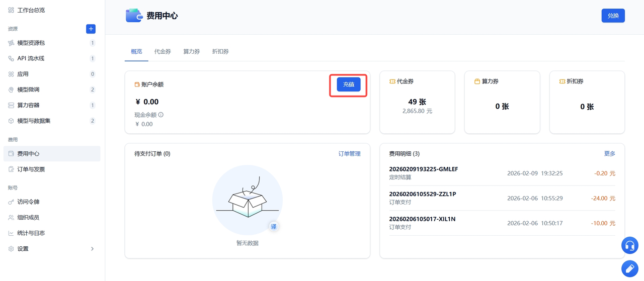Viewport: 644px width, 281px height.
Task: Click the empty box 暂无数据 illustration
Action: tap(248, 200)
